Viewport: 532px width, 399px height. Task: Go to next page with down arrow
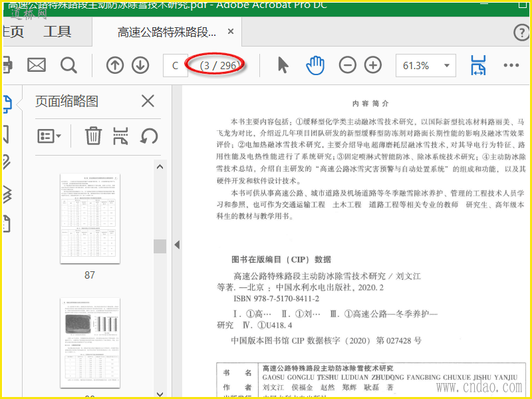point(140,65)
